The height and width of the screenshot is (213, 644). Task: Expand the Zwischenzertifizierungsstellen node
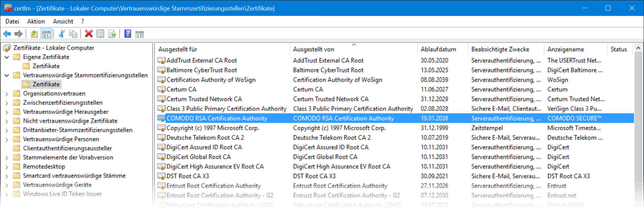(x=7, y=103)
